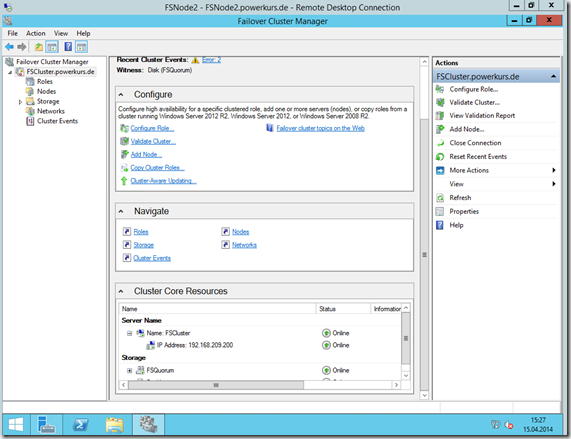
Task: Toggle the Show/Hide Console Tree toolbar icon
Action: click(x=52, y=47)
